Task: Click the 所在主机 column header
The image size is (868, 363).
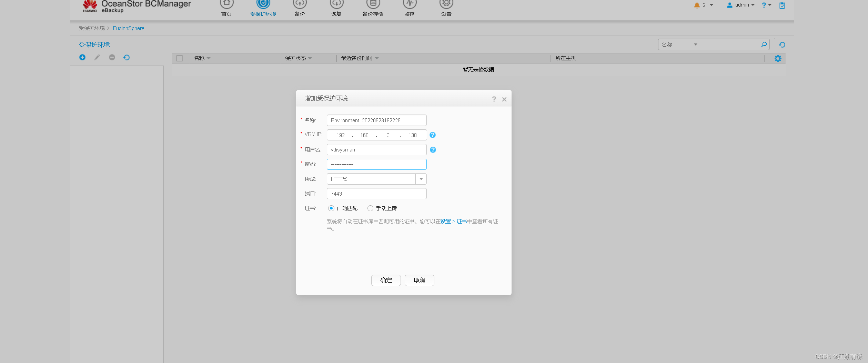Action: 566,58
